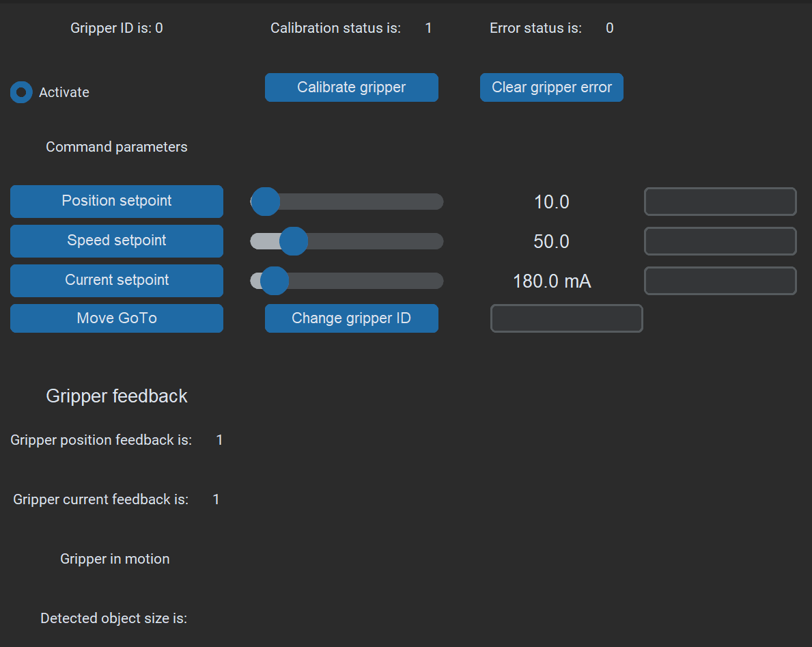Click the 'Gripper in motion' text
Image resolution: width=812 pixels, height=647 pixels.
115,559
